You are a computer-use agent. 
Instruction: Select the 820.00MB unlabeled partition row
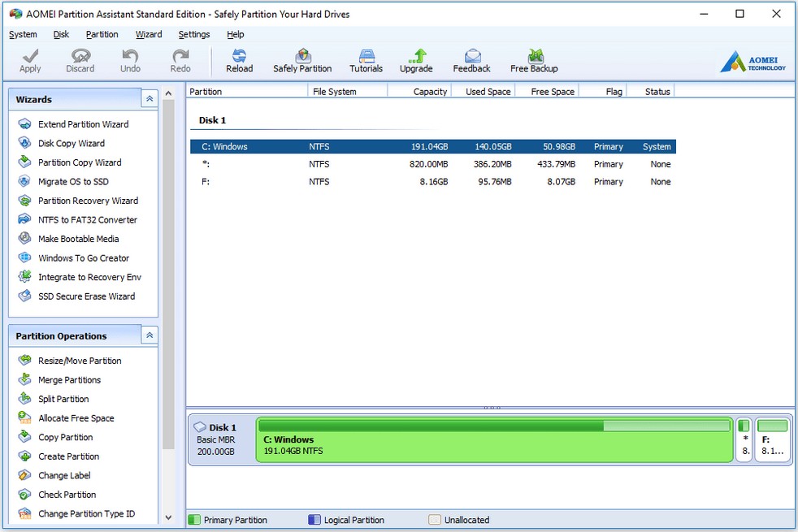433,164
